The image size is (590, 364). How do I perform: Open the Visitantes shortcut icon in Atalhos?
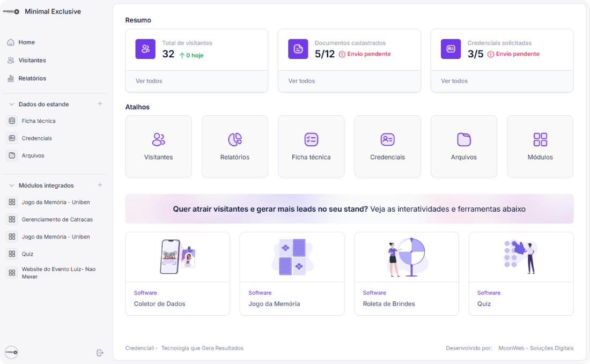pyautogui.click(x=158, y=139)
